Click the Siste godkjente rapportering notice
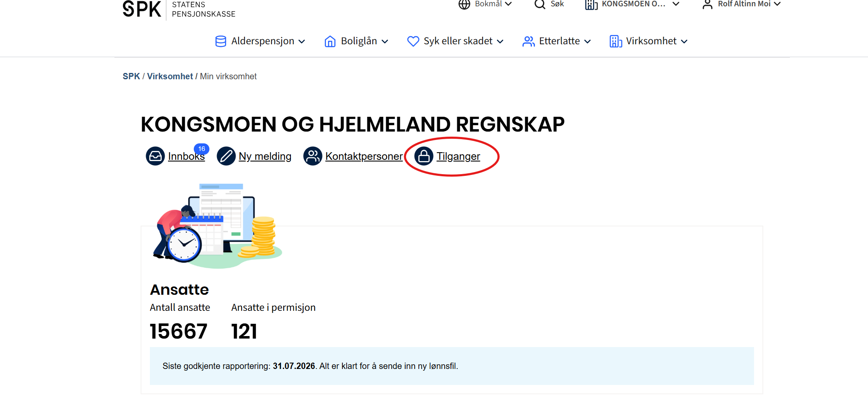The width and height of the screenshot is (868, 401). (452, 366)
